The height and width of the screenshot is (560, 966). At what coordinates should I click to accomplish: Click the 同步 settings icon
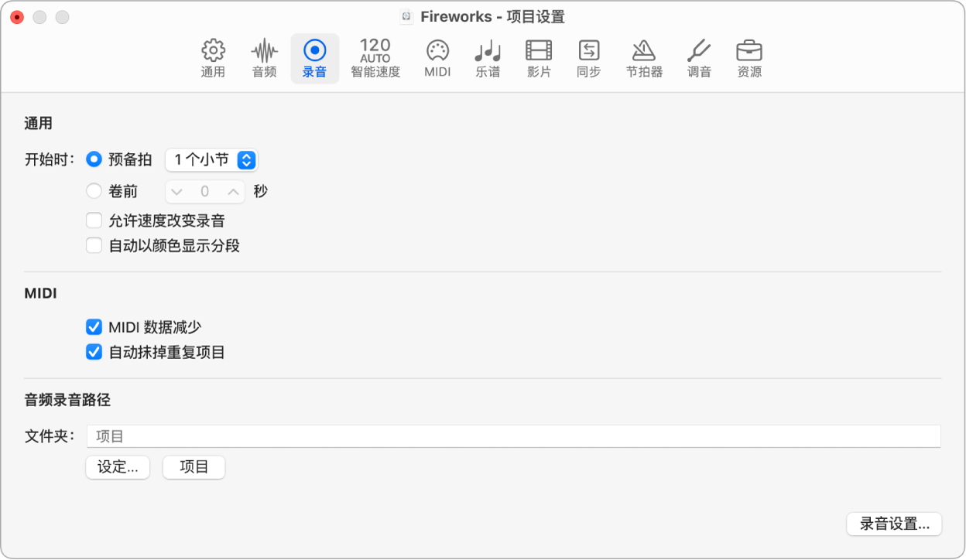pos(588,58)
